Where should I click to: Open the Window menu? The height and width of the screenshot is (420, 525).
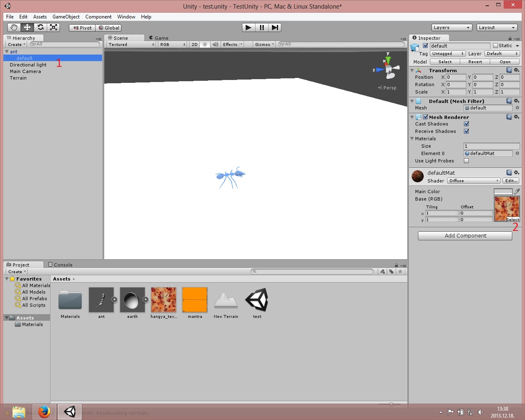pos(126,17)
